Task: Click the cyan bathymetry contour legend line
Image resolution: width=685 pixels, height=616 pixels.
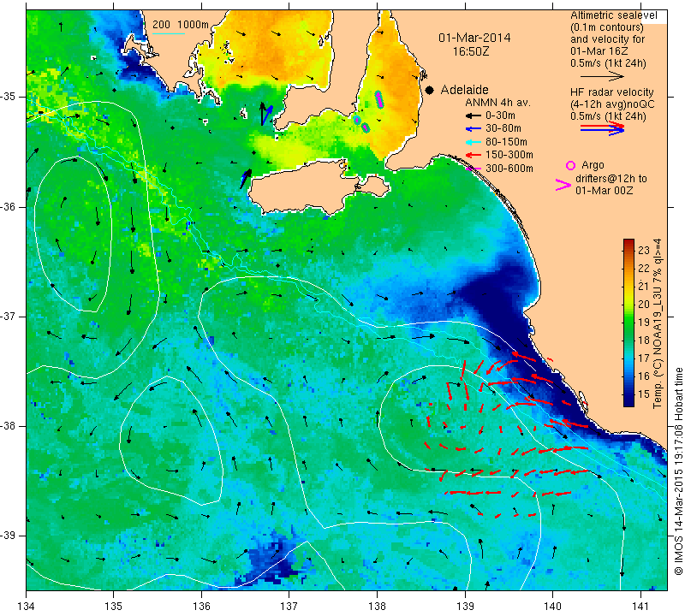Action: pyautogui.click(x=168, y=33)
